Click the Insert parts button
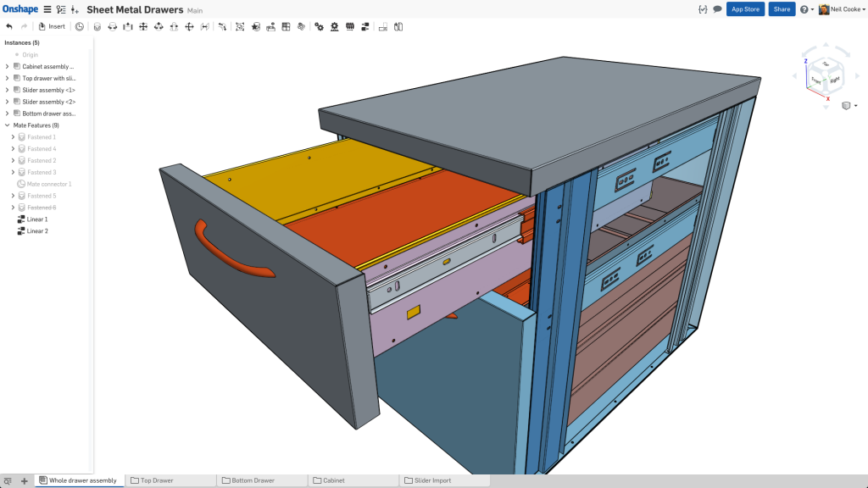Screen dimensions: 868x488 coord(52,26)
